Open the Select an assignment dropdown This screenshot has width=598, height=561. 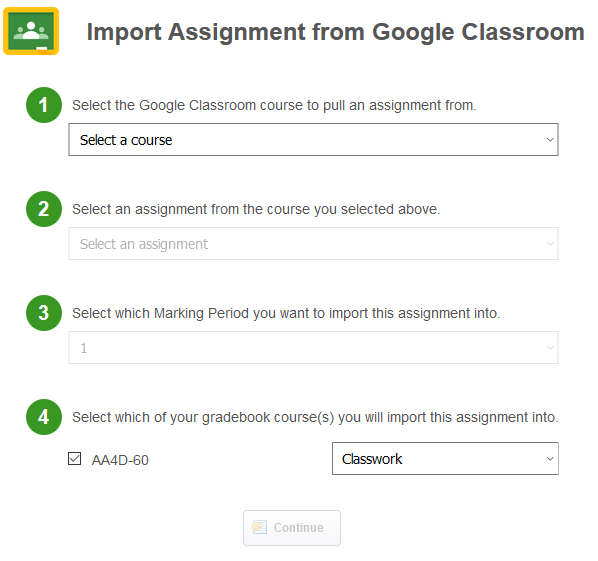pos(313,244)
